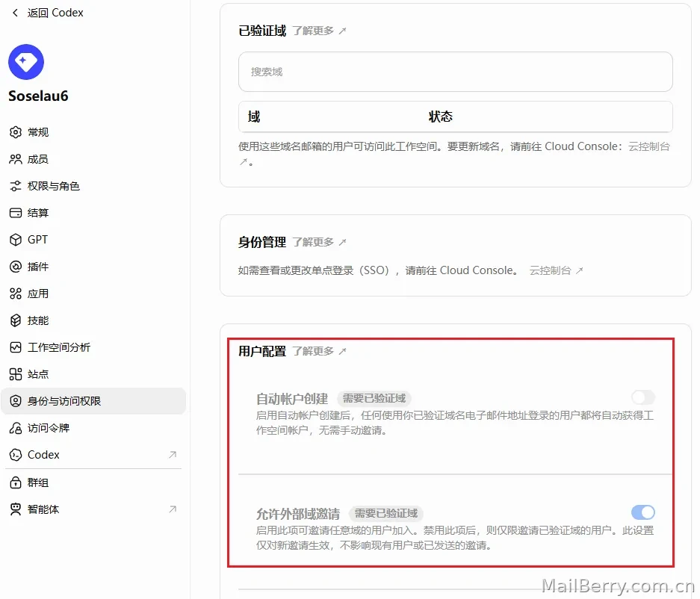Select 权限与角色 in the sidebar
This screenshot has width=700, height=599.
click(x=93, y=186)
